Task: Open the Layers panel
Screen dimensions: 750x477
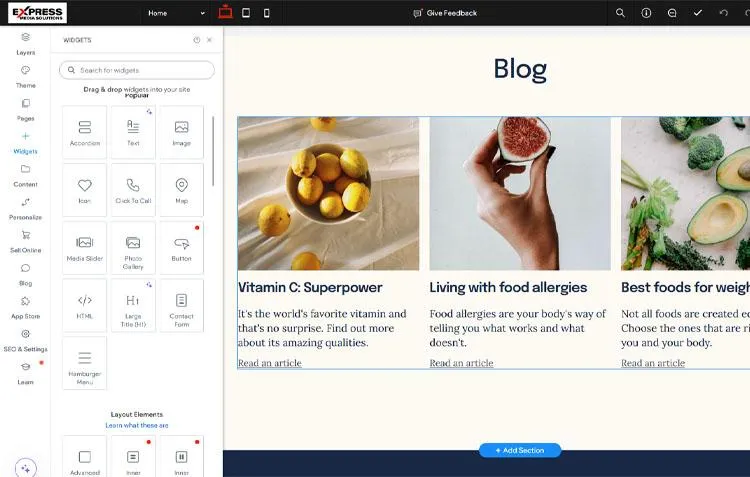Action: click(25, 44)
